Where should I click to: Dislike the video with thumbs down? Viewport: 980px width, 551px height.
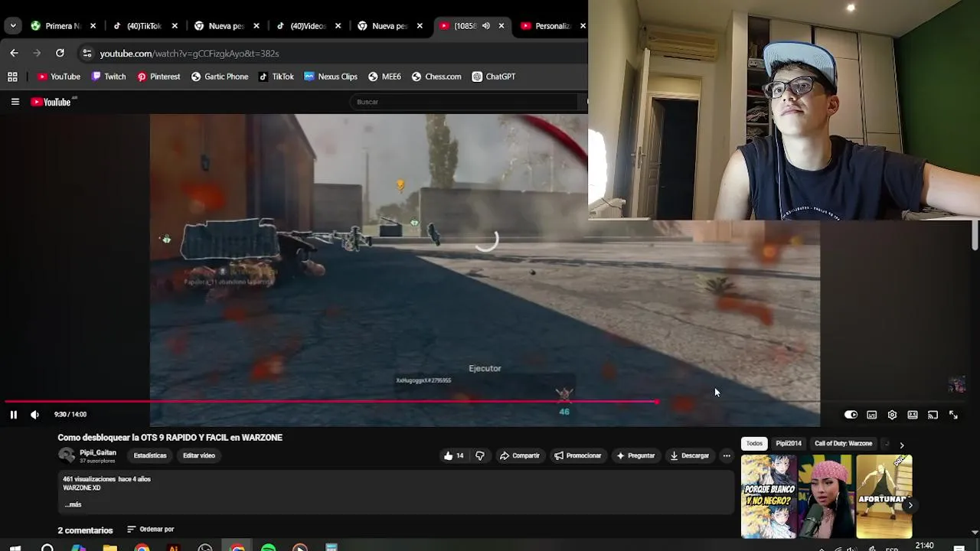pyautogui.click(x=480, y=455)
